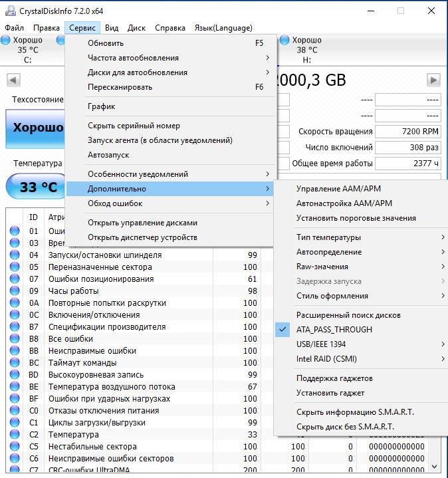
Task: Click status orb for attribute C5
Action: pyautogui.click(x=15, y=446)
